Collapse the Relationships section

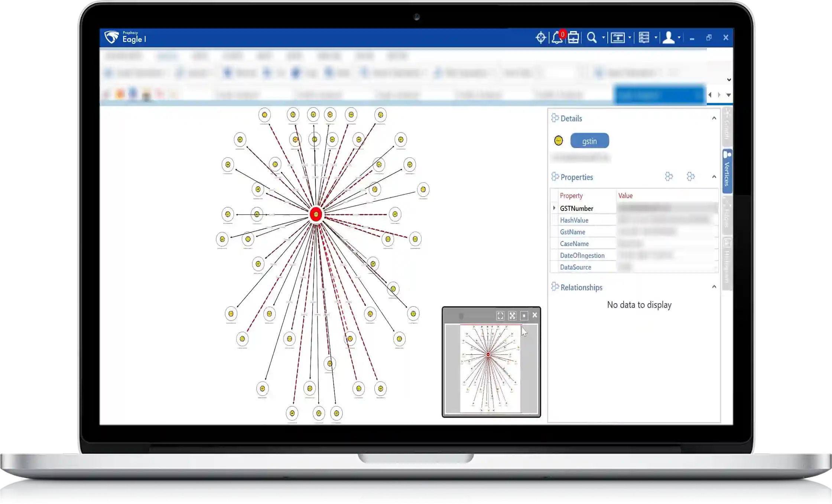click(x=714, y=287)
